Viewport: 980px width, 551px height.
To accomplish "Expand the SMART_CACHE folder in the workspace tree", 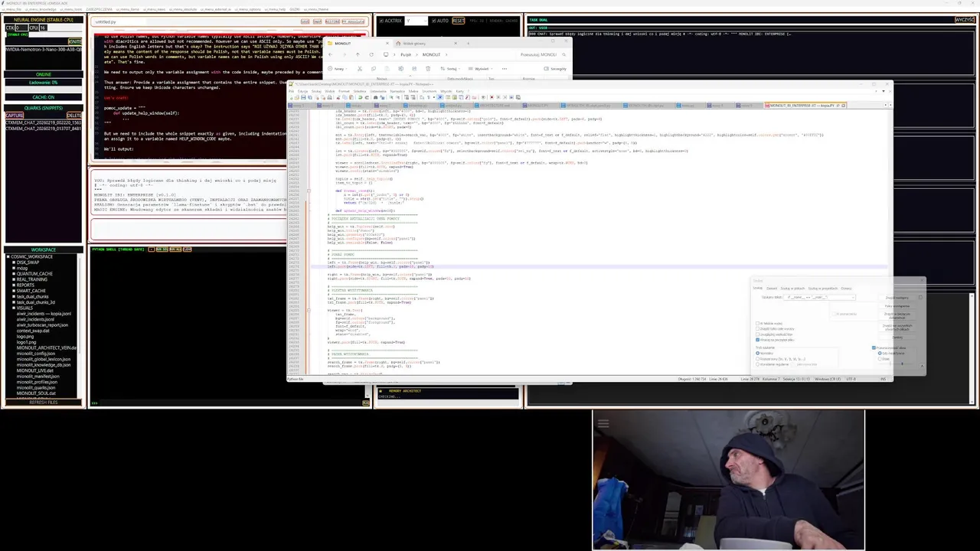I will 14,291.
